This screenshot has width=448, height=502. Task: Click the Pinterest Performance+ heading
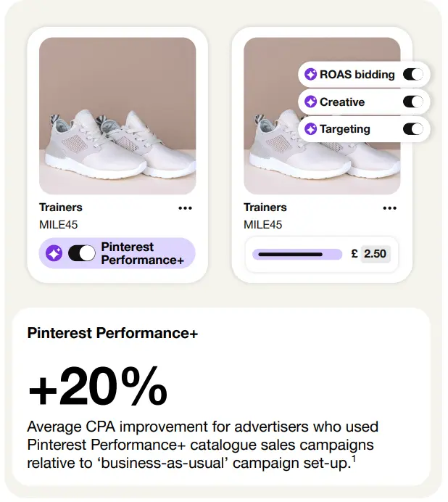click(x=112, y=333)
